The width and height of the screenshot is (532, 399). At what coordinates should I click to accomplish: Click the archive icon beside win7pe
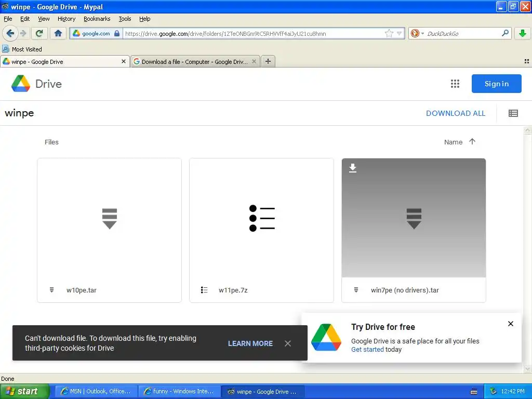(356, 290)
